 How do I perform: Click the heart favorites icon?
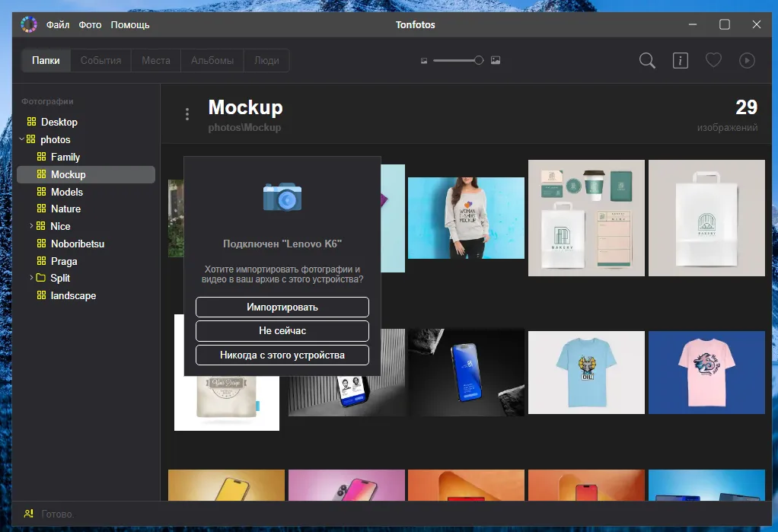[713, 61]
